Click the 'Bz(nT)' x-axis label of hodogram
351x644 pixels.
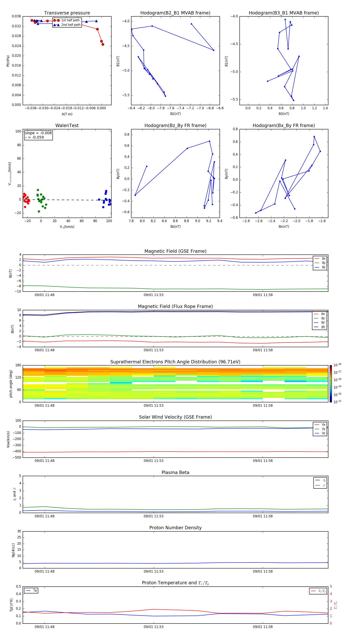point(175,227)
